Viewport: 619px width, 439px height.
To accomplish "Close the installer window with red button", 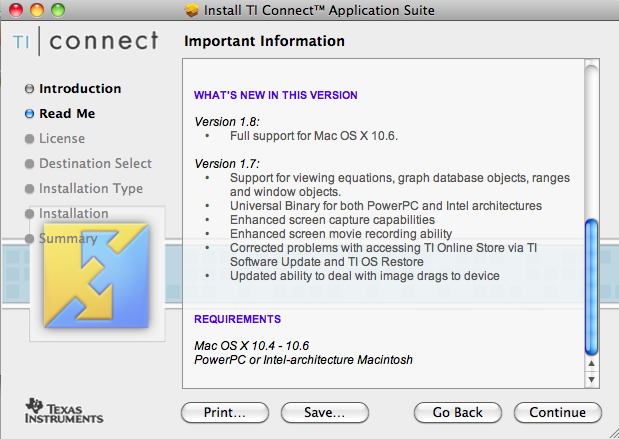I will (x=13, y=10).
